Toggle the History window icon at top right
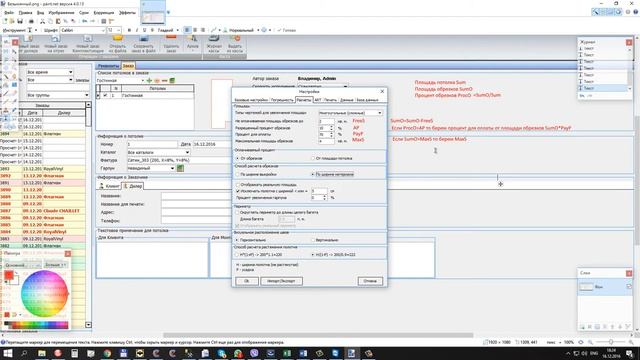 point(603,12)
